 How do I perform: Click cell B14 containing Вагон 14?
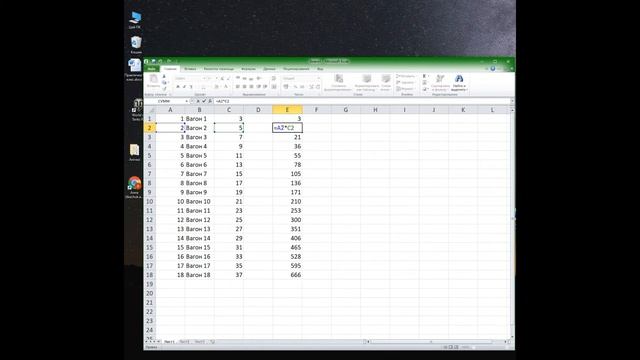(199, 238)
